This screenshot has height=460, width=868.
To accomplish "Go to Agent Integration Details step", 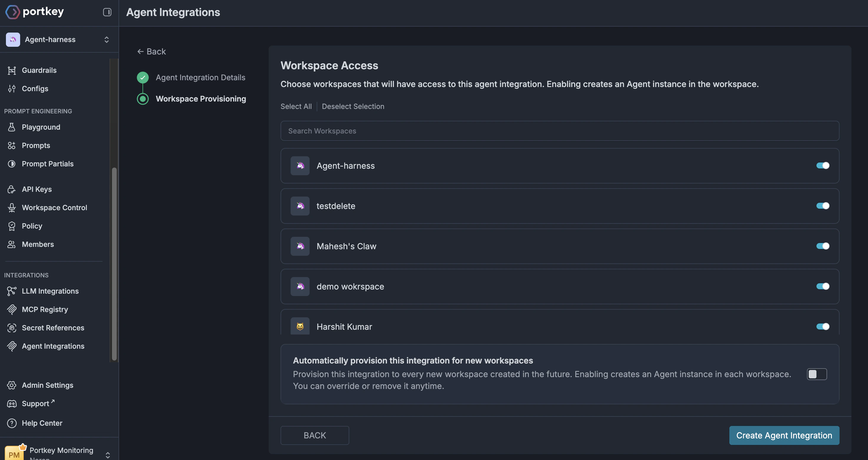I will (200, 78).
